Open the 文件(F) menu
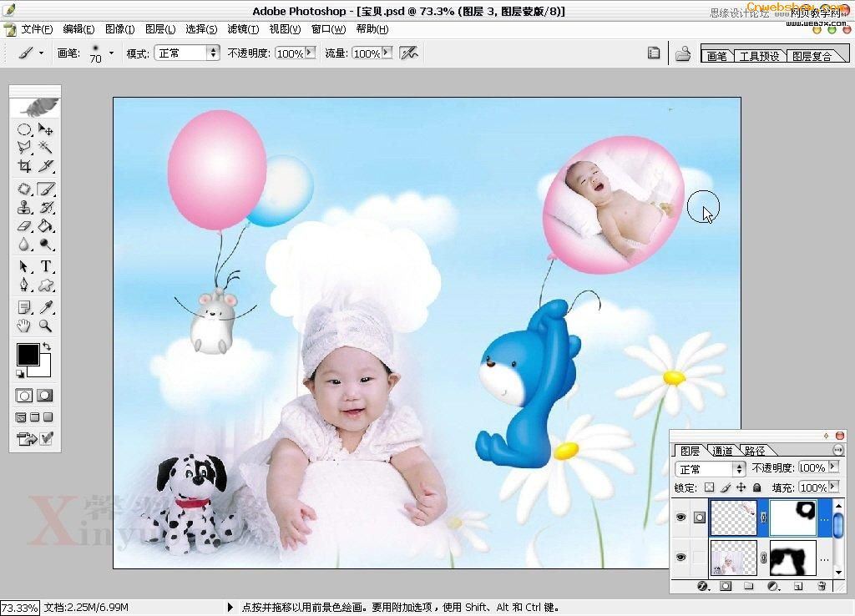 pos(37,29)
